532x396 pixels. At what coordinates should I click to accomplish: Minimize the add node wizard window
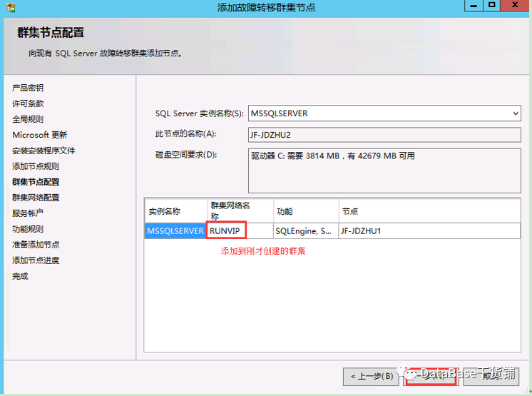tap(474, 6)
